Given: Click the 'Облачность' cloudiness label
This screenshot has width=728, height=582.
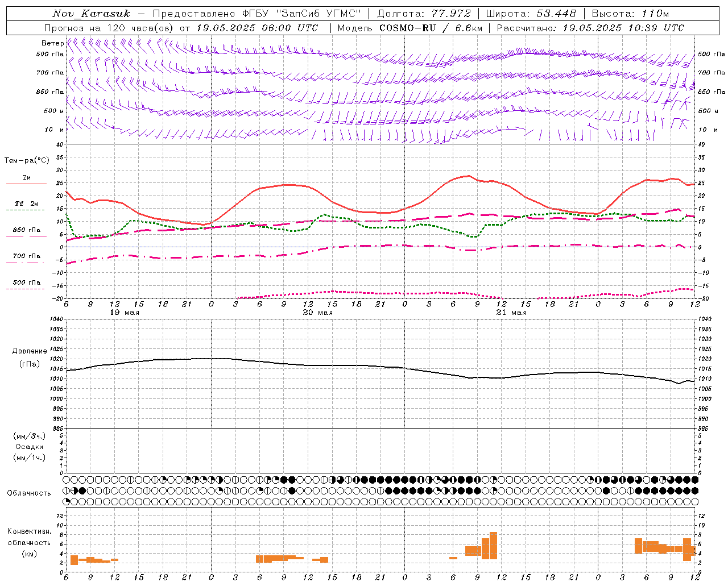Looking at the screenshot, I should (x=29, y=493).
